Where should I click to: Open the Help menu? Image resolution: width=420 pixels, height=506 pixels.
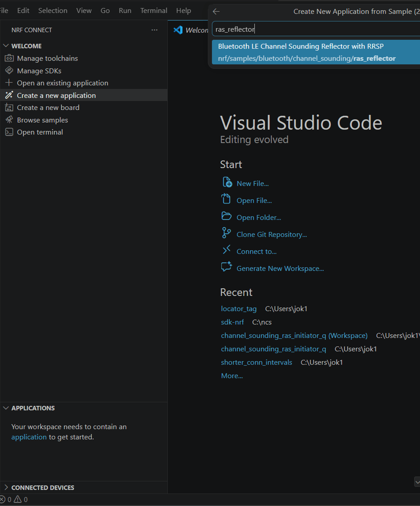click(184, 10)
